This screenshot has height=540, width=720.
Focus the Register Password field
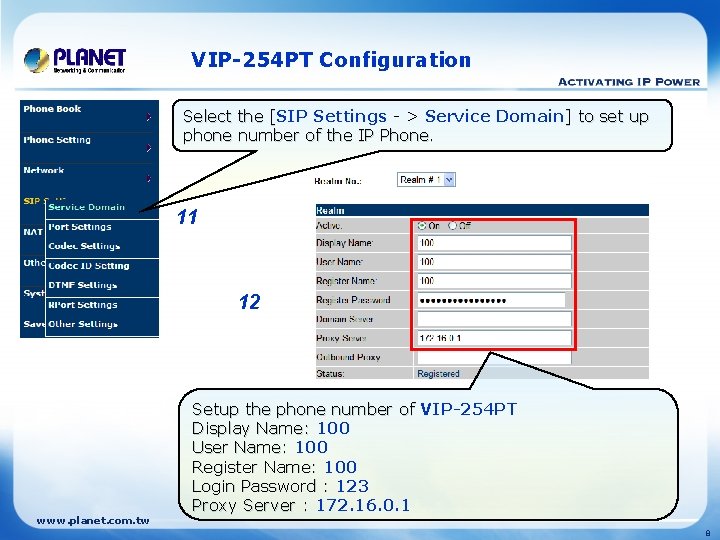pyautogui.click(x=491, y=300)
